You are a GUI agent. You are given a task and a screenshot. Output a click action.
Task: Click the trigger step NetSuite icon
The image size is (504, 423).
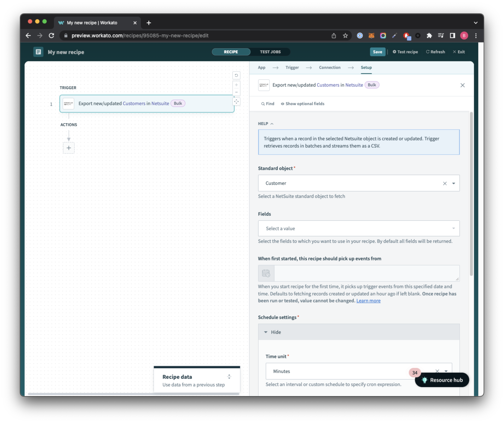pos(68,104)
